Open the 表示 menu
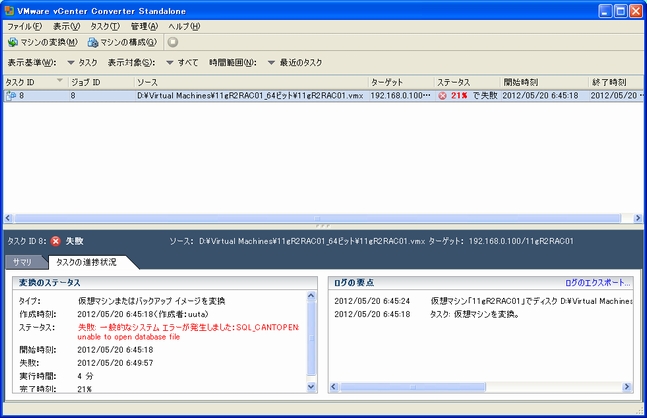647x418 pixels. 66,26
